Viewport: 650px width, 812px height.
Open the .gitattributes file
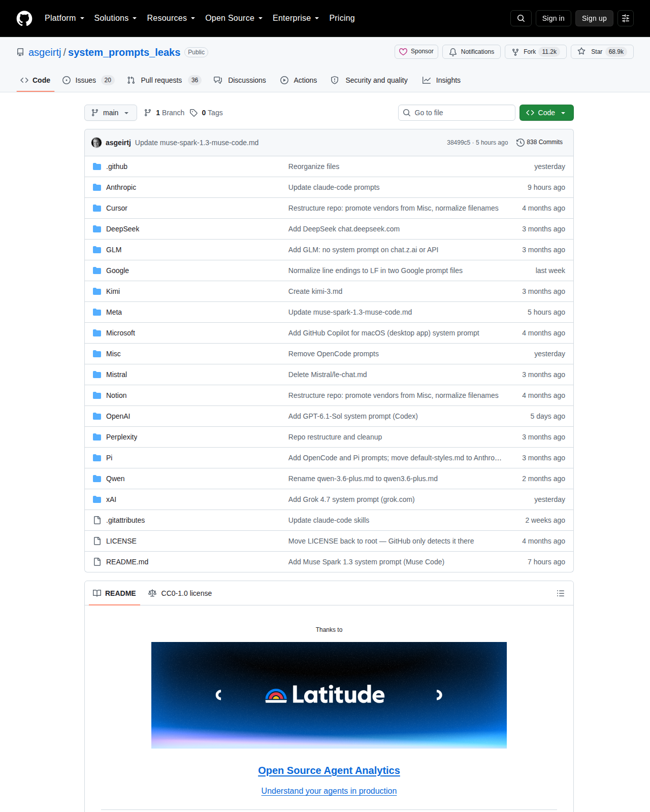[x=125, y=520]
